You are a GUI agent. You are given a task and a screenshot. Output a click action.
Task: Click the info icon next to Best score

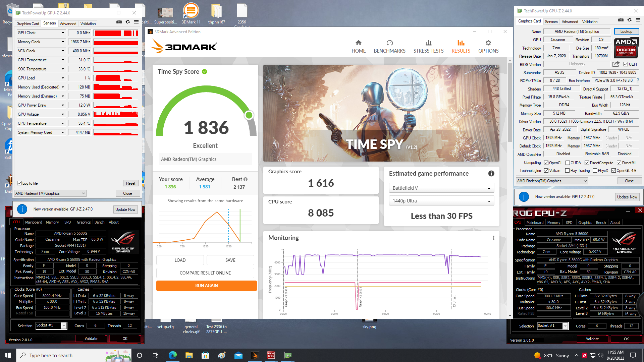click(x=246, y=179)
